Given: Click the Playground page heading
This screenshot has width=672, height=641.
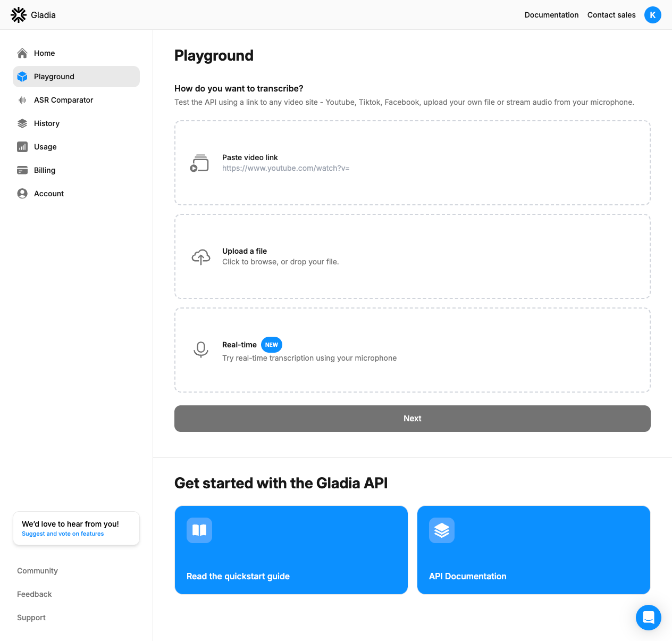Looking at the screenshot, I should [x=214, y=55].
